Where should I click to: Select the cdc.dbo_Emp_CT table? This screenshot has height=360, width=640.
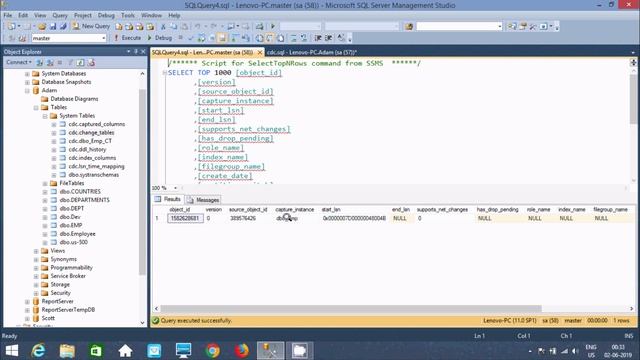(x=90, y=141)
